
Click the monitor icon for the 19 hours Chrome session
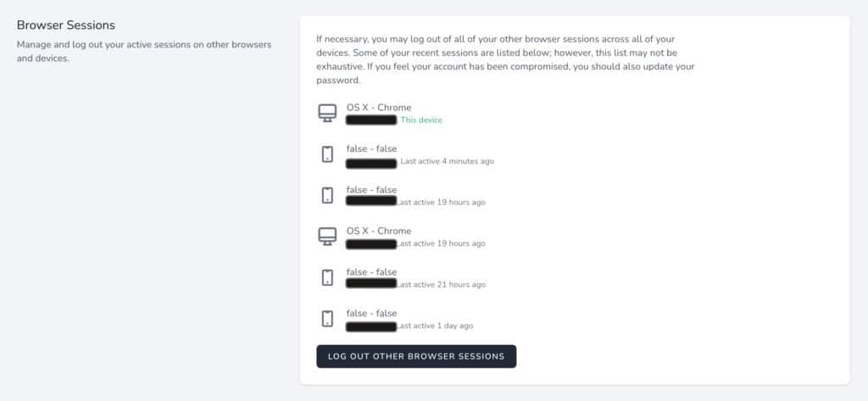coord(327,237)
